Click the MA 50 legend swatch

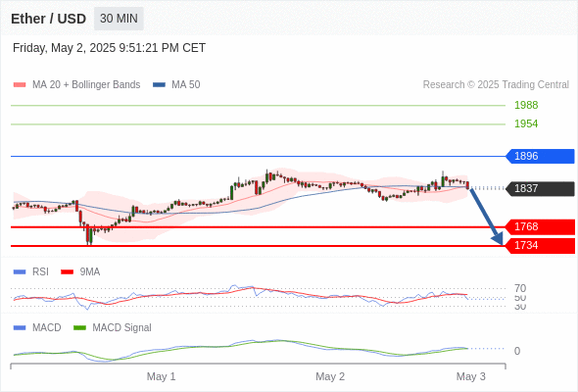[x=159, y=85]
